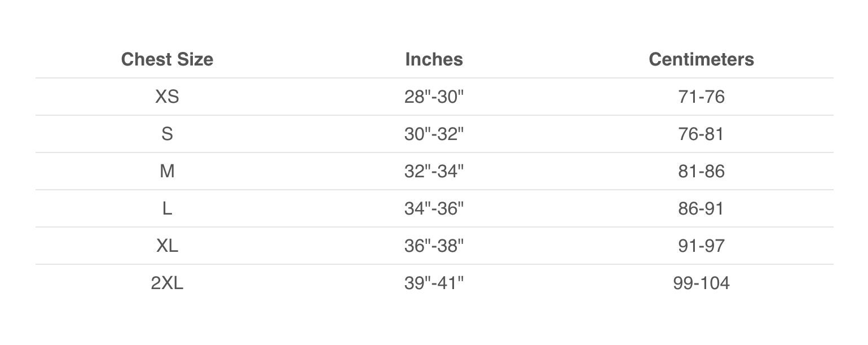This screenshot has width=868, height=345.
Task: Select the L size cell
Action: 167,208
